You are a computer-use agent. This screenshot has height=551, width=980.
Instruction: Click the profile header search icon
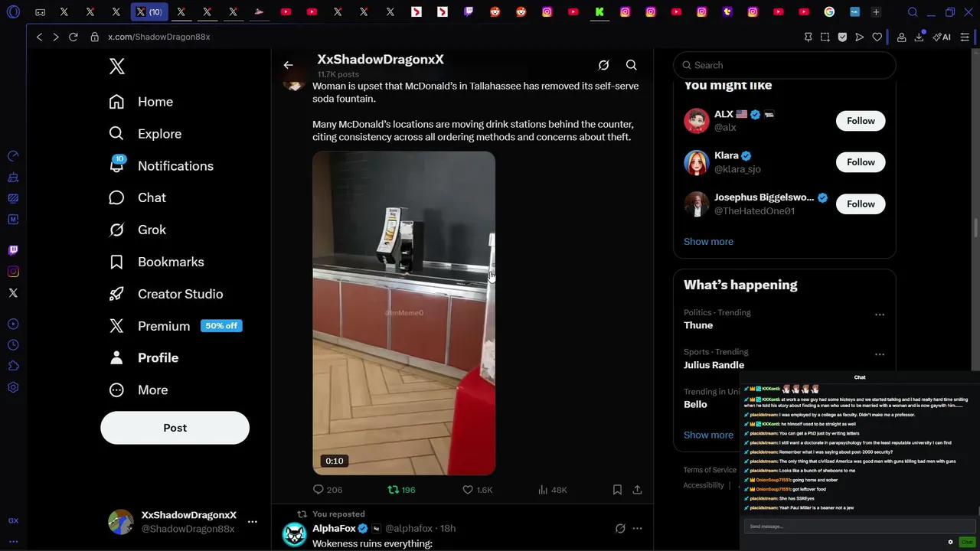tap(631, 65)
